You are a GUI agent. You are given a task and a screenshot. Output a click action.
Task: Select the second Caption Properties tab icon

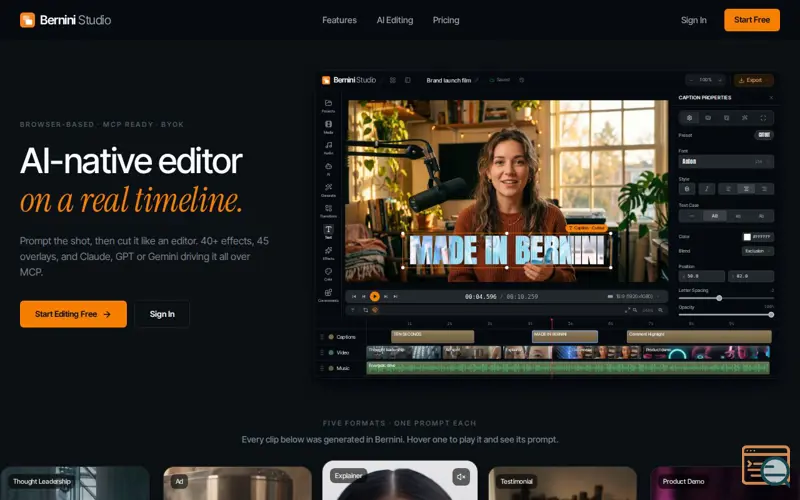[708, 118]
